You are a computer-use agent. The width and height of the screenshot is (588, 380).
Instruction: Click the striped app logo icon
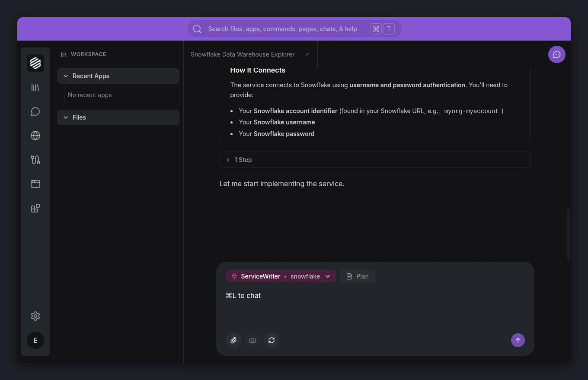[x=35, y=63]
